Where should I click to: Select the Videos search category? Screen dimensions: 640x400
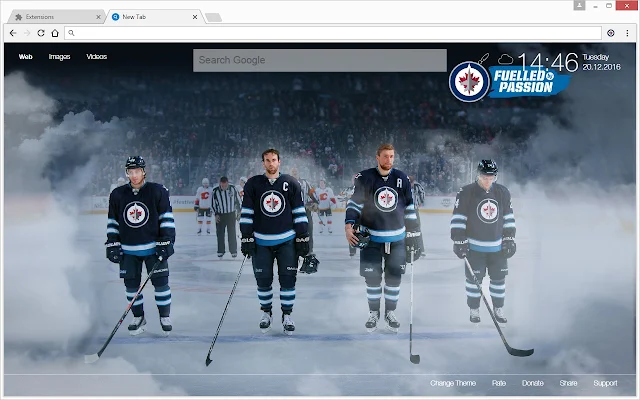tap(97, 57)
